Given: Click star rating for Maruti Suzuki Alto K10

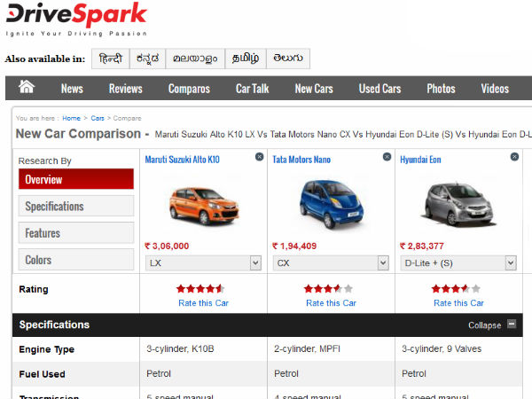Looking at the screenshot, I should (200, 289).
